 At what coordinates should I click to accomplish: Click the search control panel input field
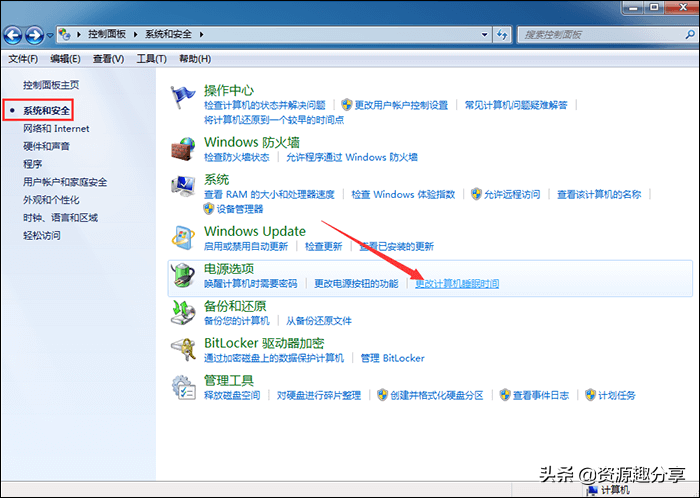pyautogui.click(x=600, y=34)
